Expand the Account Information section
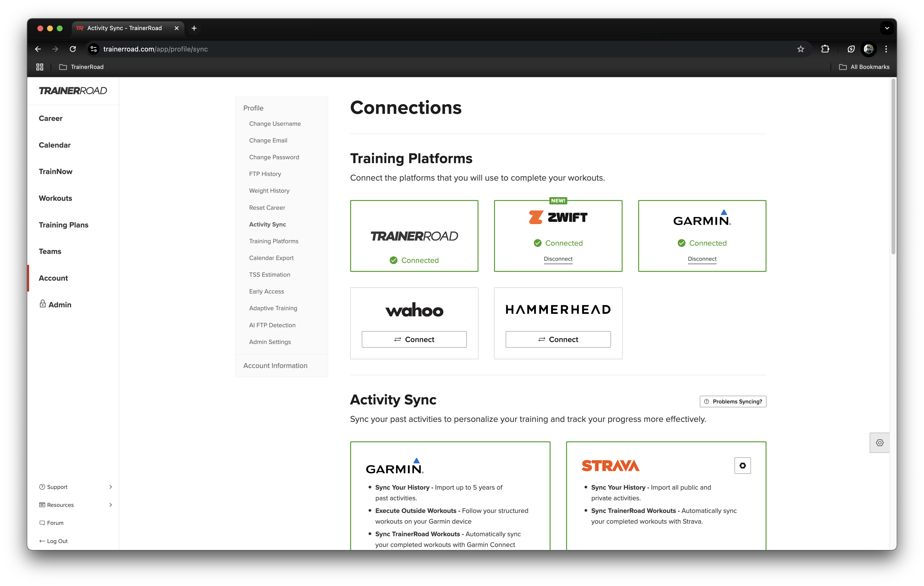This screenshot has height=586, width=924. tap(275, 366)
